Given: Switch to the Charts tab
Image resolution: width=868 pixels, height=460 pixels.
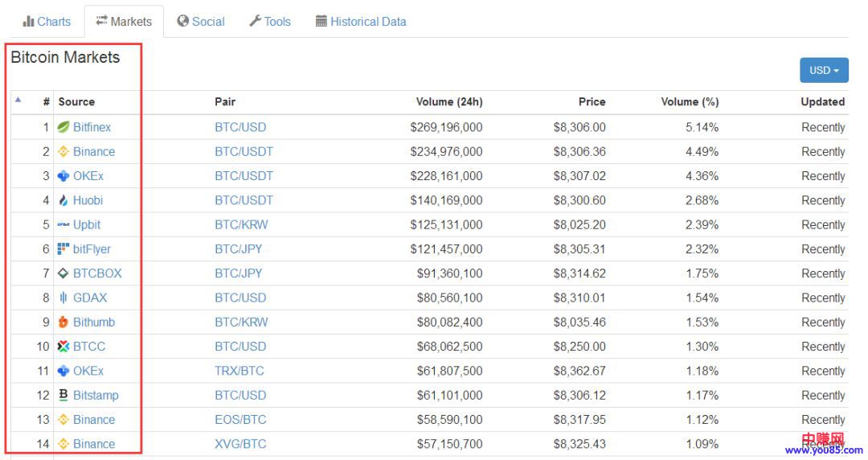Looking at the screenshot, I should point(47,22).
